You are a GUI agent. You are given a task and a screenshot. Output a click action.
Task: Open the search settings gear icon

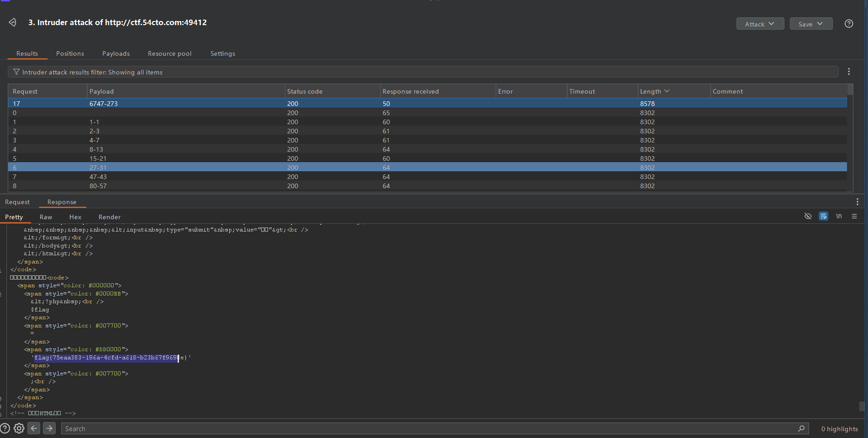(x=19, y=428)
